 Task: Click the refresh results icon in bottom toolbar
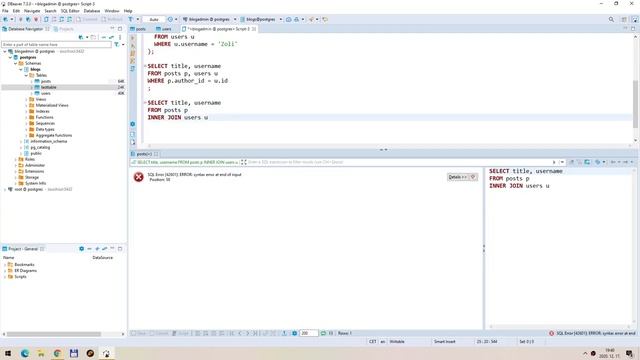(323, 333)
